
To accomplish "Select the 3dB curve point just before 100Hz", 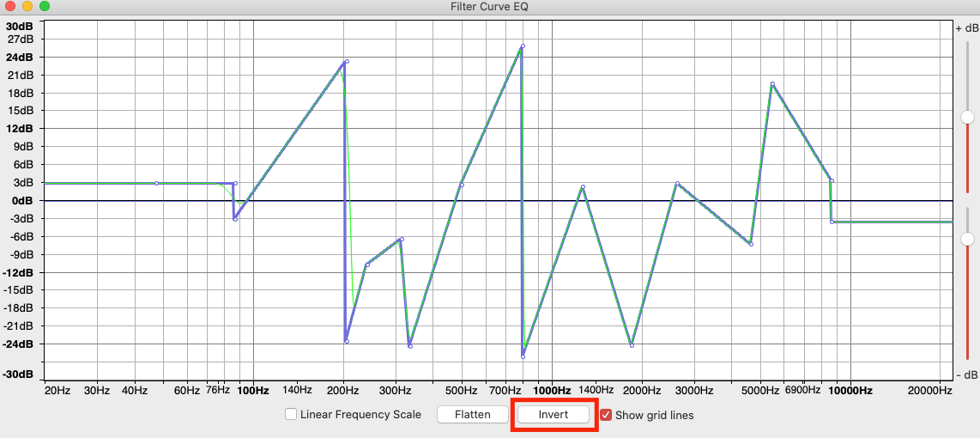I will tap(235, 183).
